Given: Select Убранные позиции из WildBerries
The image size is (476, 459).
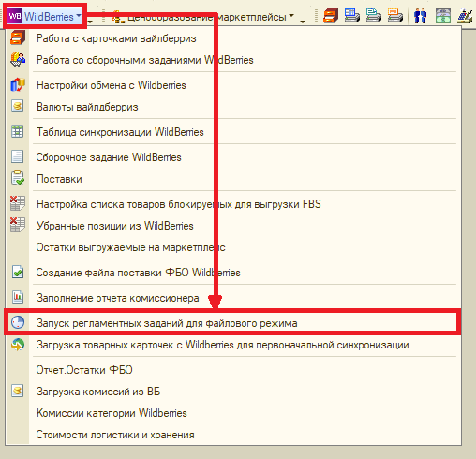Looking at the screenshot, I should (x=233, y=226).
